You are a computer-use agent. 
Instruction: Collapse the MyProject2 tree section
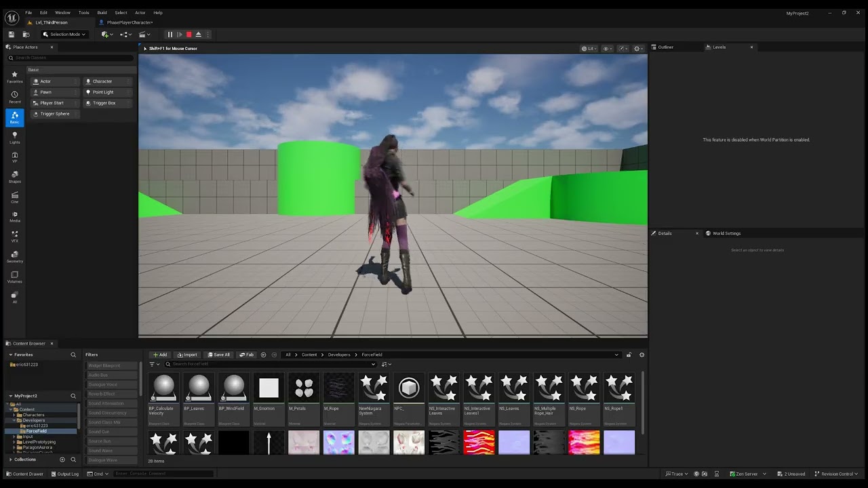(11, 396)
